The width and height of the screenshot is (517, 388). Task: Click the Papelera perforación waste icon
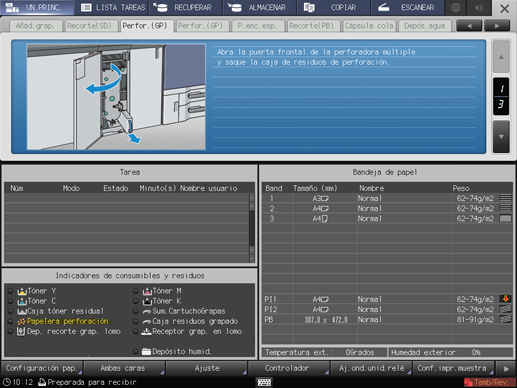click(21, 321)
